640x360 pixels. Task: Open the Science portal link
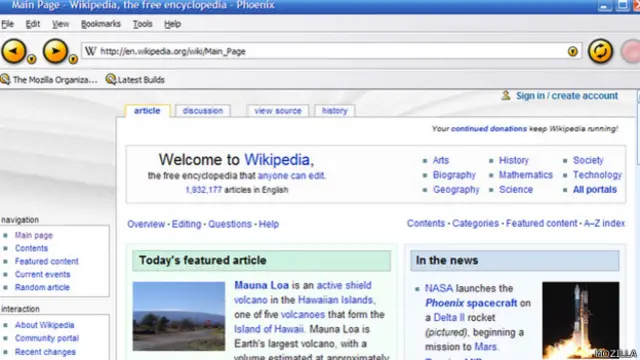click(516, 189)
